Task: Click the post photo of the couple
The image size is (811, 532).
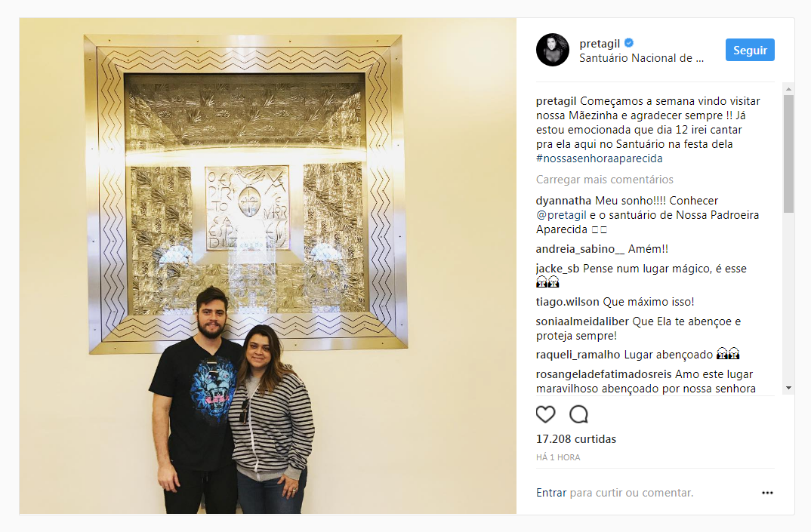Action: coord(268,266)
